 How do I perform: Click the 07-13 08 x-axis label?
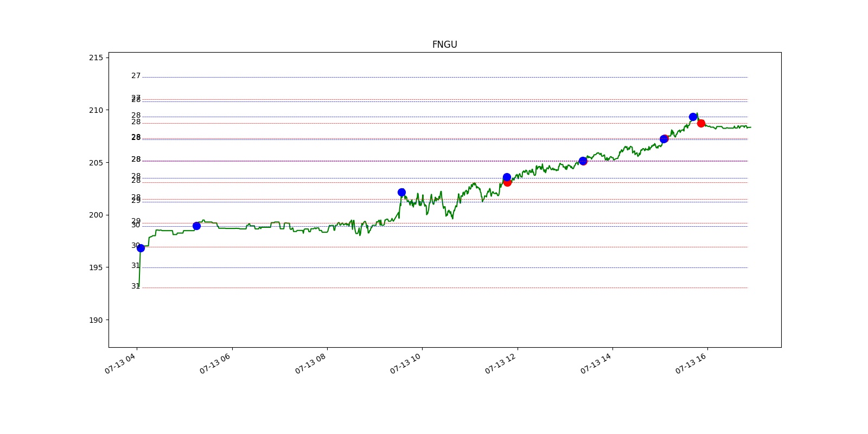(310, 363)
